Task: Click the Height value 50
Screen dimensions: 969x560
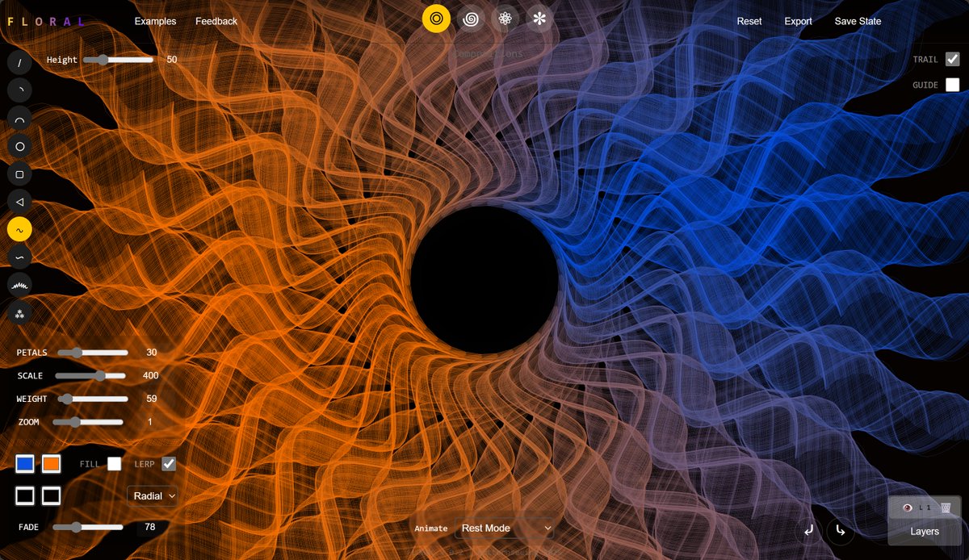Action: [172, 60]
